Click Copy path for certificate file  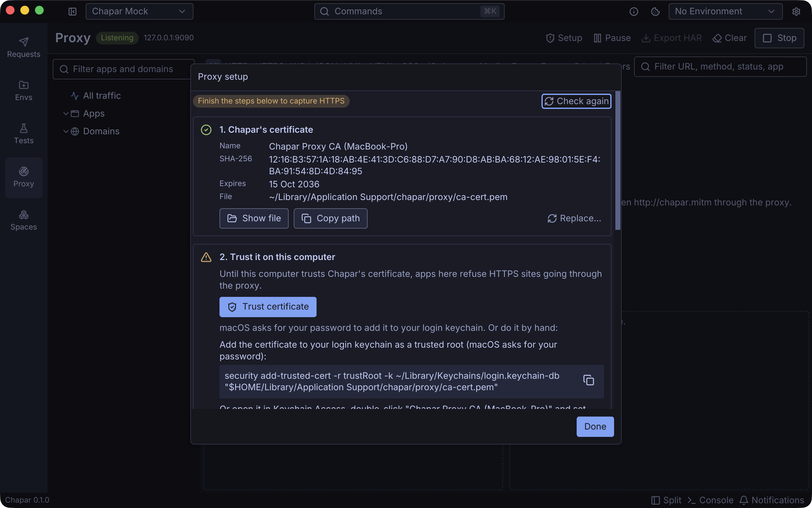pyautogui.click(x=331, y=218)
